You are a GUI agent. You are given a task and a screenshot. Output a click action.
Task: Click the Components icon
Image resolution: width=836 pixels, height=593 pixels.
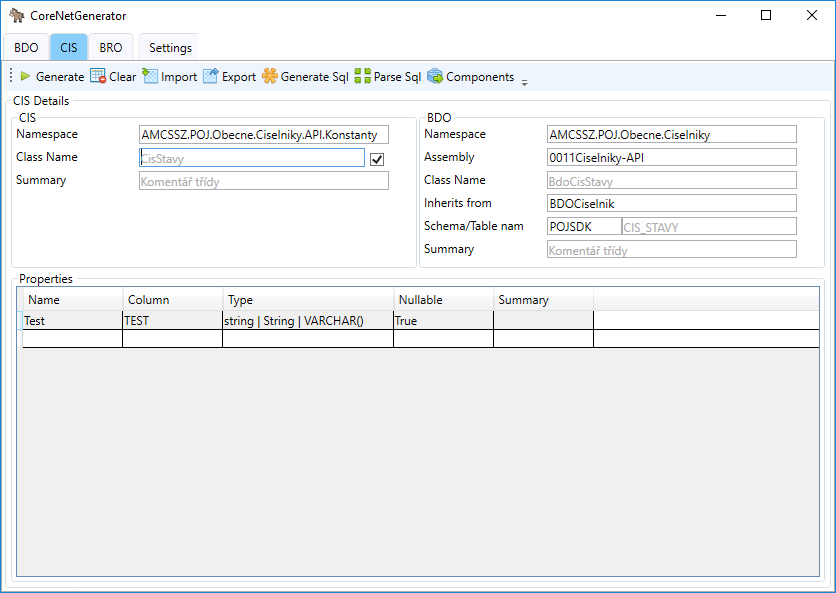(x=435, y=76)
